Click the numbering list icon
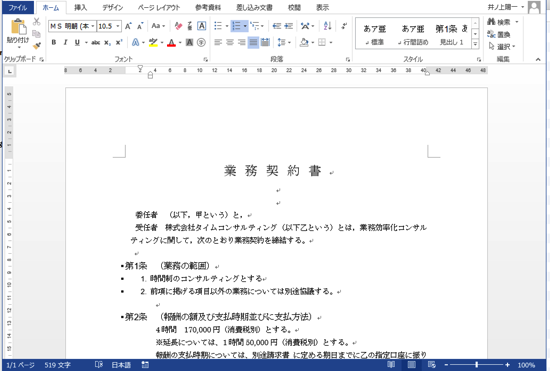This screenshot has height=371, width=550. click(x=236, y=26)
